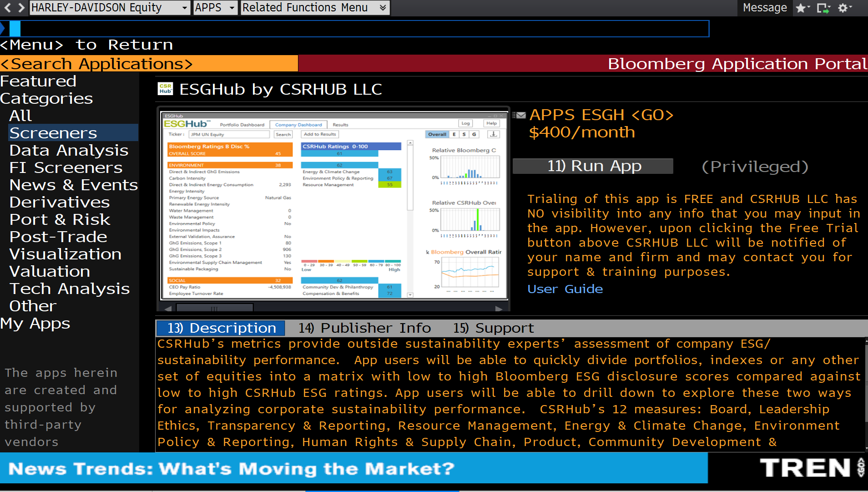Open My Apps in the sidebar
The height and width of the screenshot is (492, 868).
[x=35, y=323]
